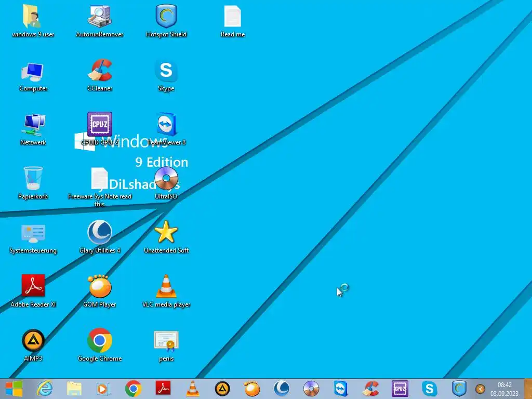
Task: Click the UltraISO desktop shortcut
Action: point(166,183)
